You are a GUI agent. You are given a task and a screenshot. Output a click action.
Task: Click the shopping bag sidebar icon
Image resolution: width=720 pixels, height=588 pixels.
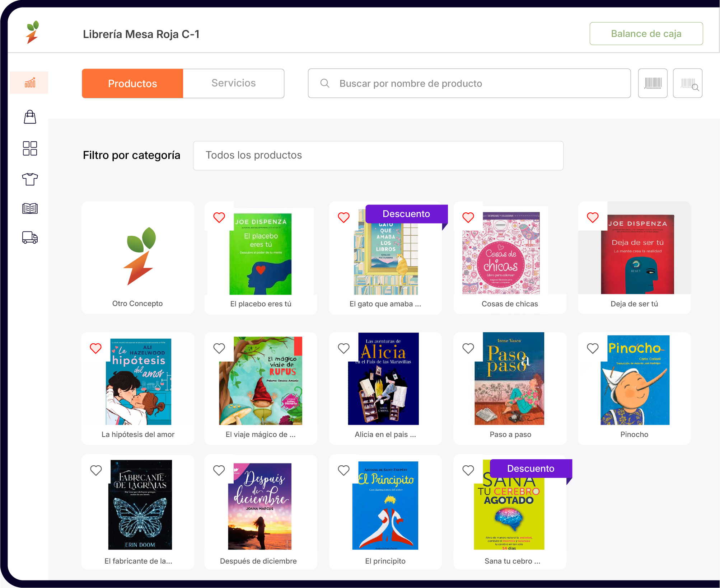point(30,117)
